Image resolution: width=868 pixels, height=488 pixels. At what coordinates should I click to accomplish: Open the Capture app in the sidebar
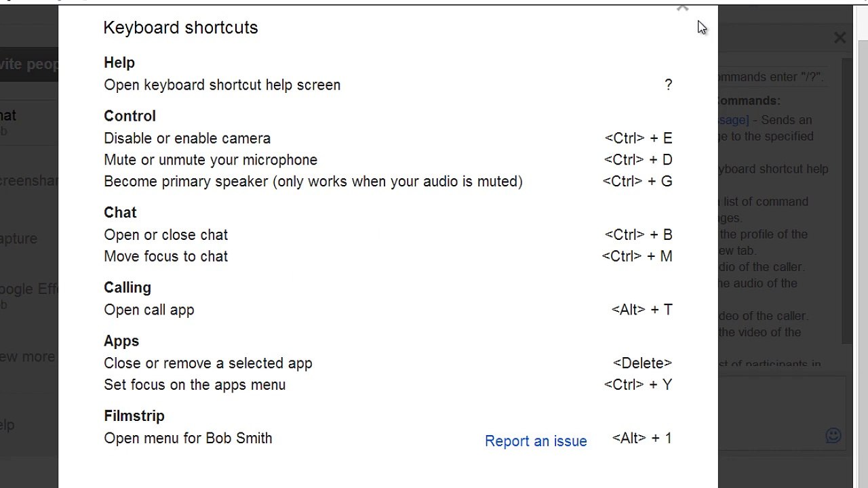[19, 239]
